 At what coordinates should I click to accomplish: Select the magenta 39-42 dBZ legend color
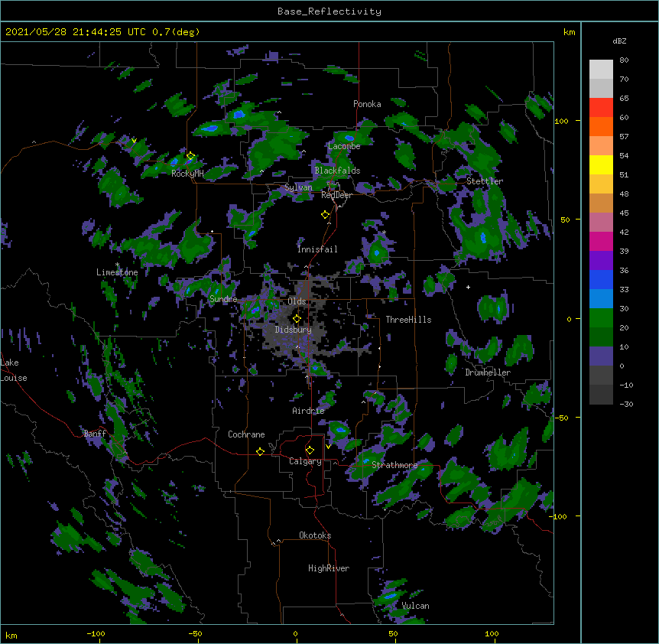[x=601, y=241]
